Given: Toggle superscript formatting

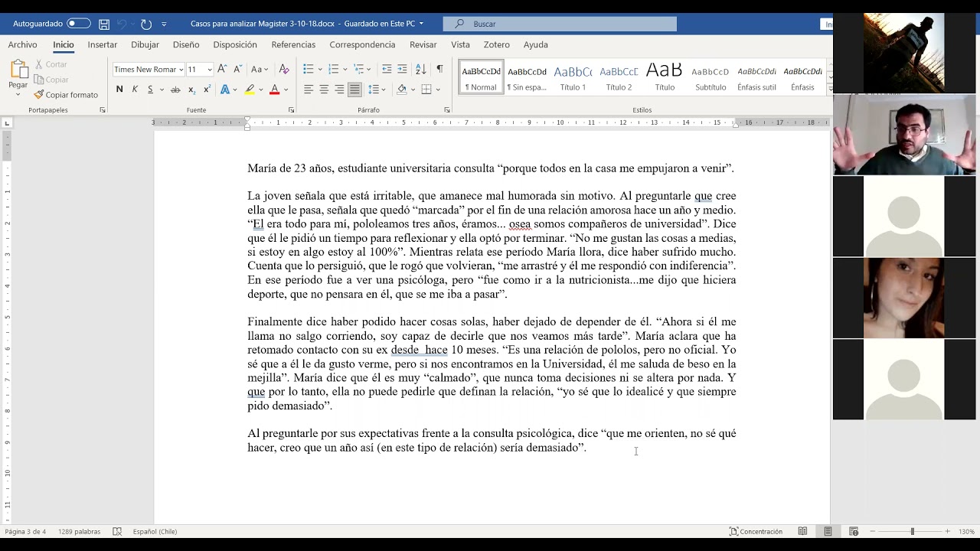Looking at the screenshot, I should [x=207, y=90].
